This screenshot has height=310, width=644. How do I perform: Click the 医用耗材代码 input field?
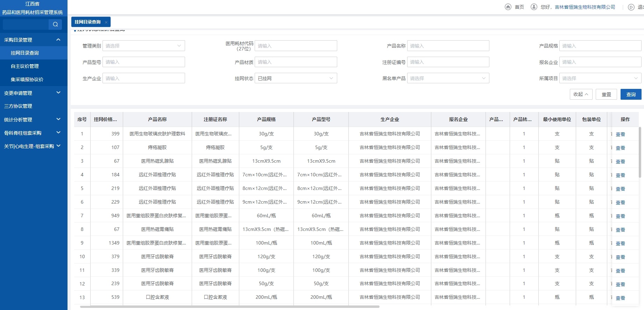(x=296, y=46)
